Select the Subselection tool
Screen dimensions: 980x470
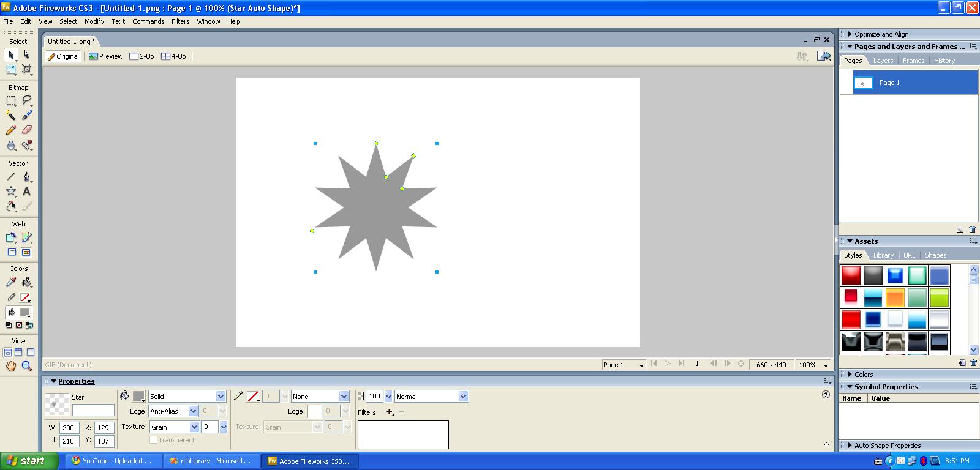(x=26, y=55)
